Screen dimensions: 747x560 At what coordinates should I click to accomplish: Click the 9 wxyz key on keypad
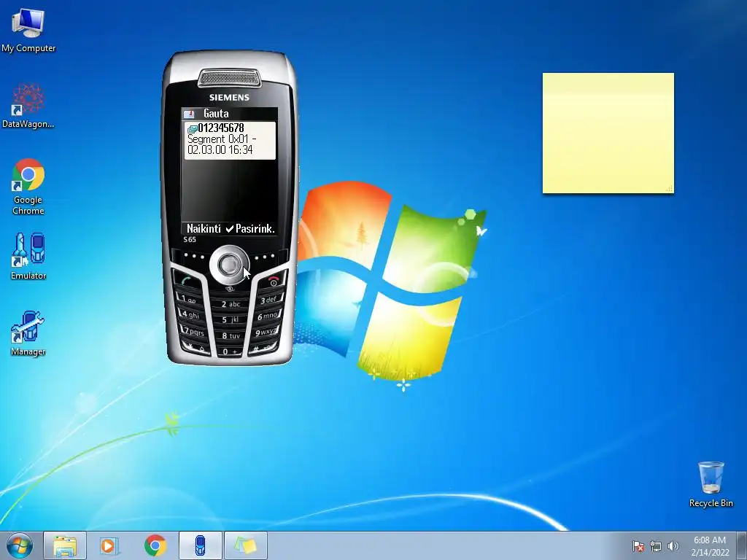tap(266, 332)
